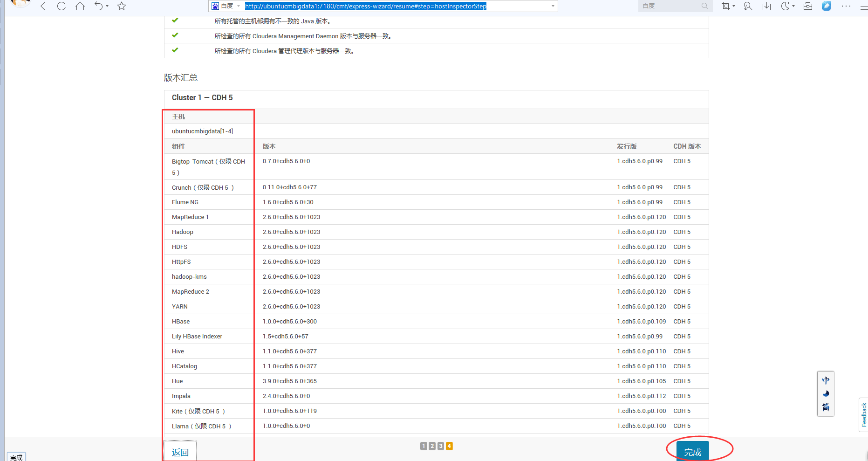Expand the address bar history dropdown arrow
The width and height of the screenshot is (868, 461).
click(553, 6)
